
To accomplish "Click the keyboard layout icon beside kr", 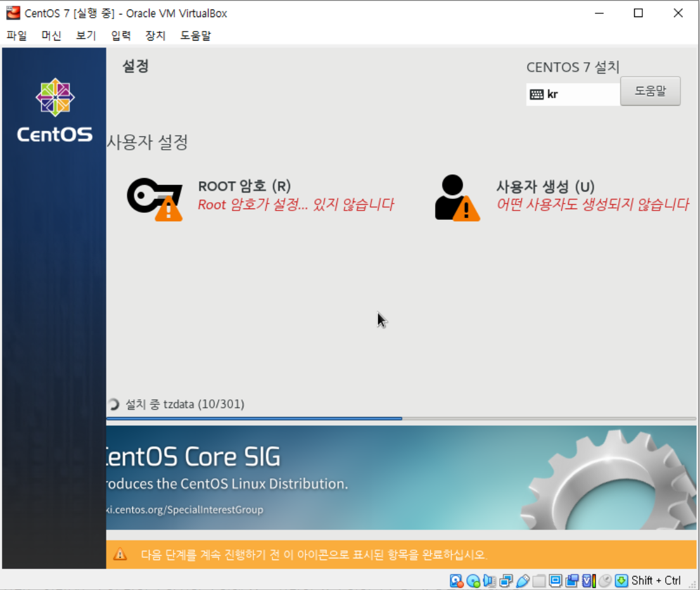I will pos(537,94).
